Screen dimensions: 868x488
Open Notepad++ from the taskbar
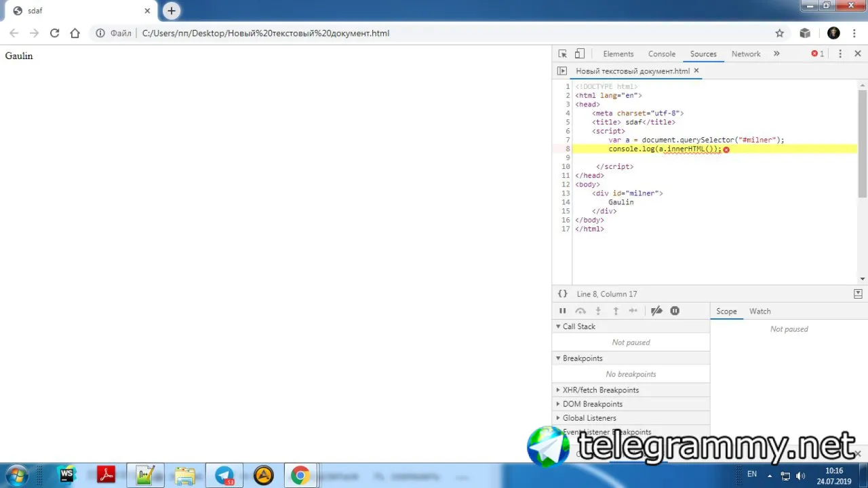click(145, 475)
